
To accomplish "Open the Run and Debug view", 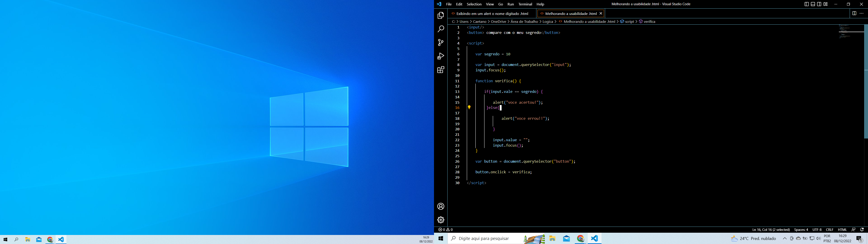I will pyautogui.click(x=440, y=56).
